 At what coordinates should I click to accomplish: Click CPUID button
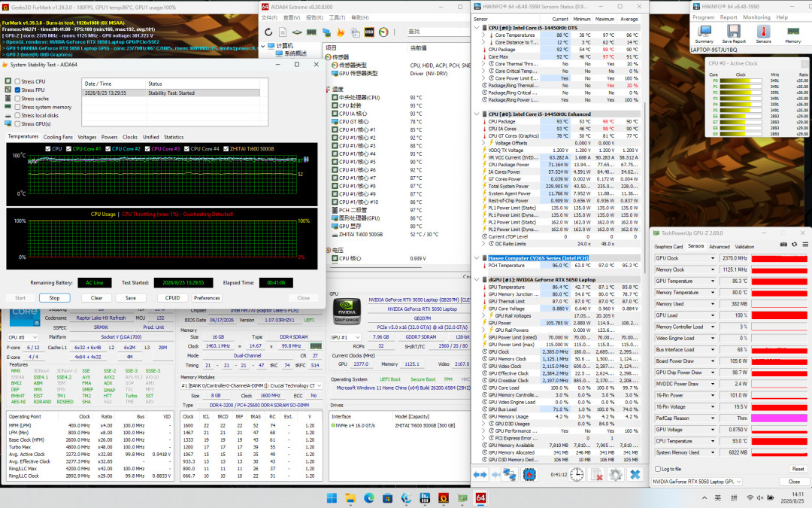(x=172, y=298)
